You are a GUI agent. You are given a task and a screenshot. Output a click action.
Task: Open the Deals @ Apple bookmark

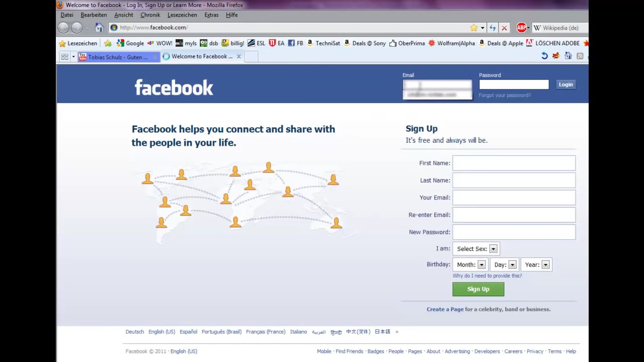pos(501,43)
